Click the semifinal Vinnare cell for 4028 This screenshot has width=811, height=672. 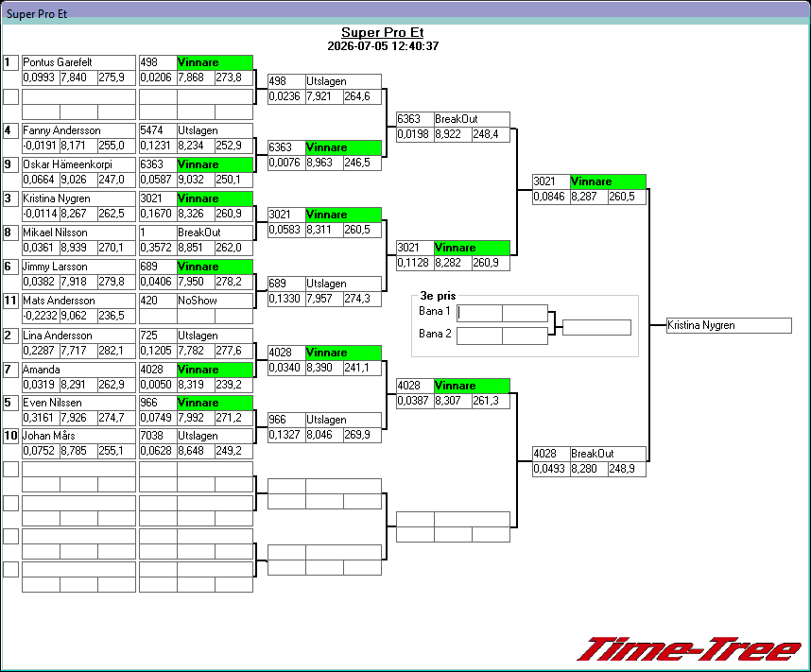[472, 386]
